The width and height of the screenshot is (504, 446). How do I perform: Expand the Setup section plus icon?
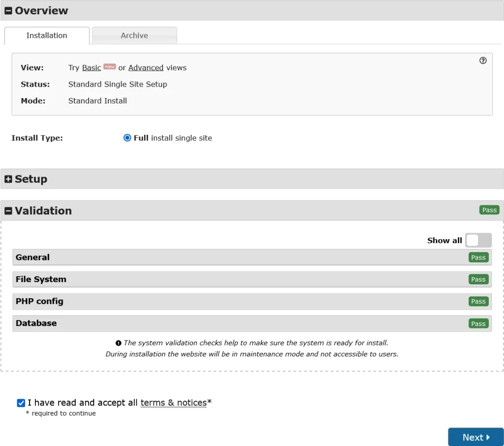tap(8, 179)
